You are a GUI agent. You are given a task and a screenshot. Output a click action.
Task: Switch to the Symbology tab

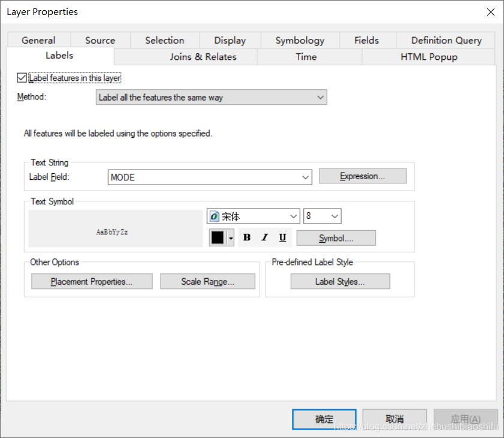[x=300, y=40]
